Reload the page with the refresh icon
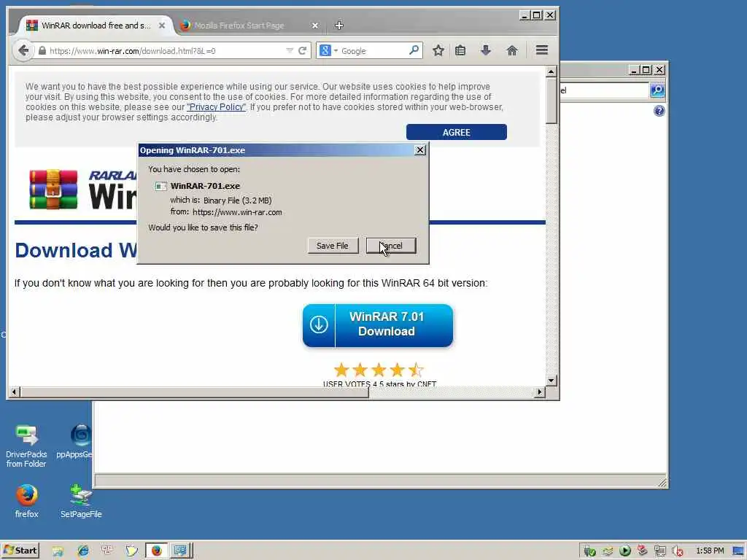Screen dimensions: 747x560 click(302, 51)
